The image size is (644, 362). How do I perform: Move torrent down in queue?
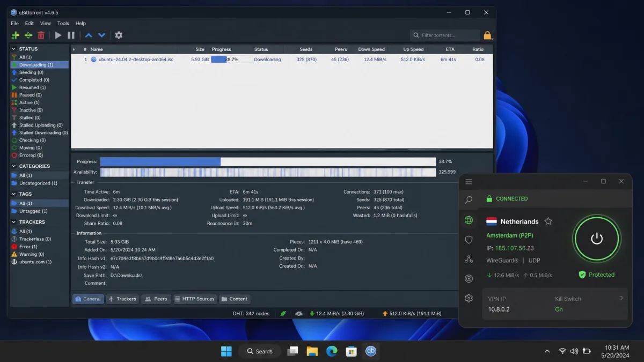click(101, 35)
